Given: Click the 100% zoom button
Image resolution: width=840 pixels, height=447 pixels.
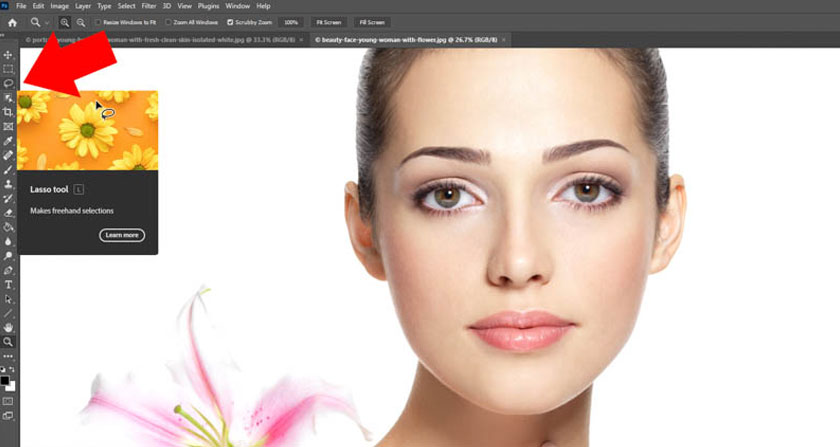Looking at the screenshot, I should (291, 21).
